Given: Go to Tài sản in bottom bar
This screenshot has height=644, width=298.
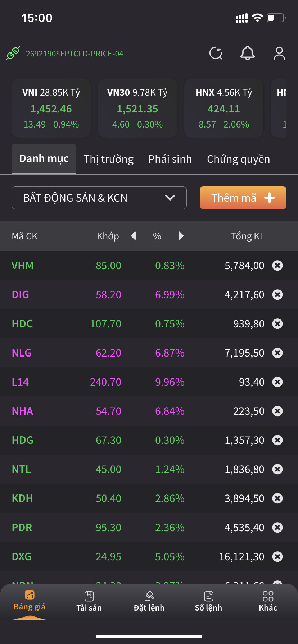Looking at the screenshot, I should 89,601.
